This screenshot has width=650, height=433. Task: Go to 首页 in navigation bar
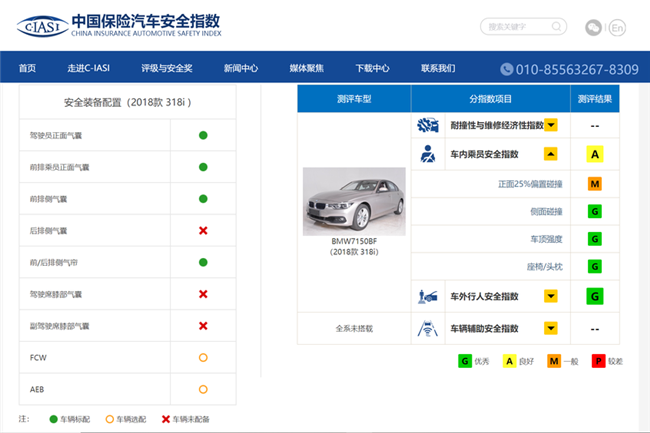(x=27, y=68)
